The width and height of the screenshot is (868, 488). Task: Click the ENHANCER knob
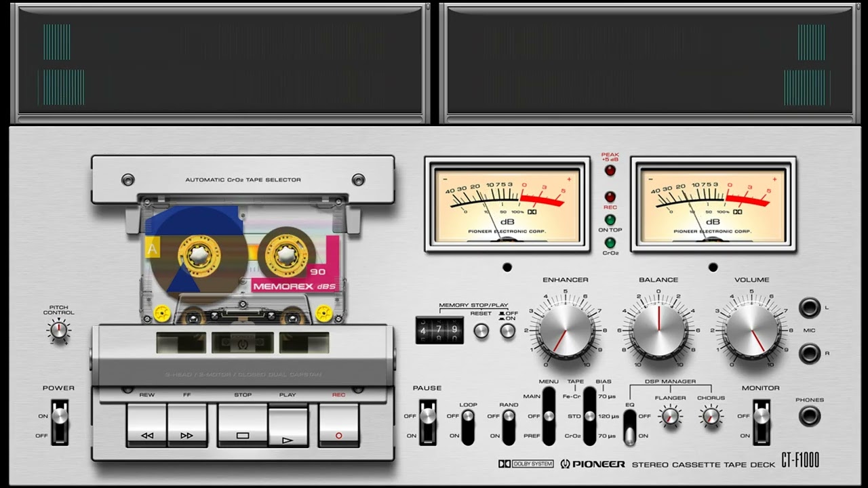tap(566, 330)
